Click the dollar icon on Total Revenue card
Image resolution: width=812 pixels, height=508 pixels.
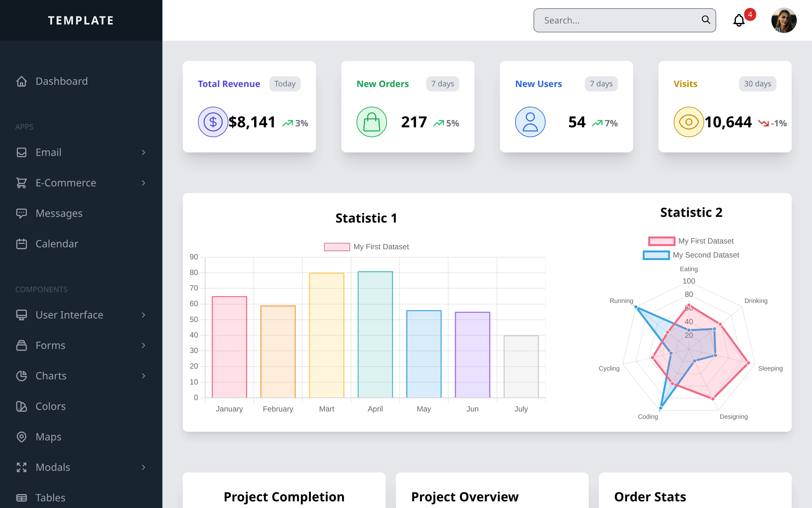click(x=213, y=122)
